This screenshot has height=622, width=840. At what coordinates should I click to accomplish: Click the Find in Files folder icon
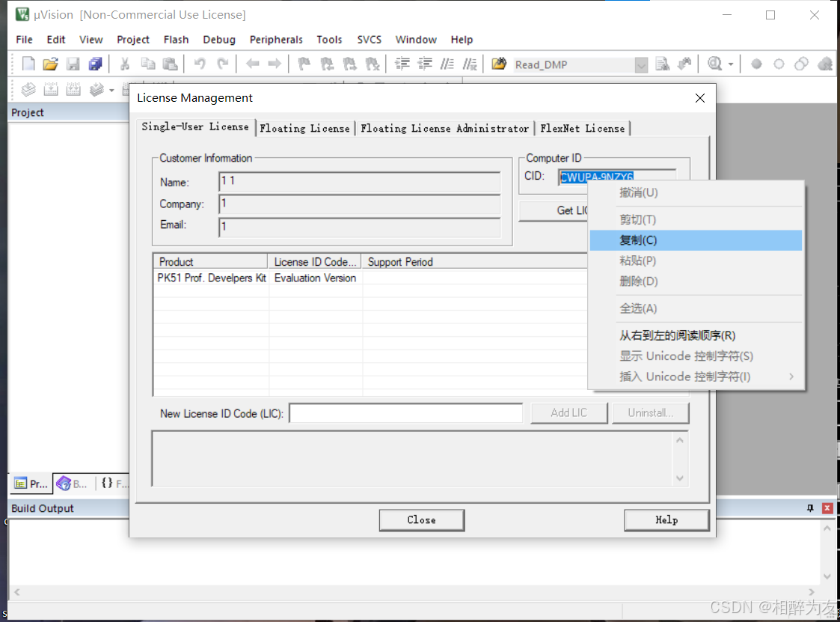pos(499,64)
